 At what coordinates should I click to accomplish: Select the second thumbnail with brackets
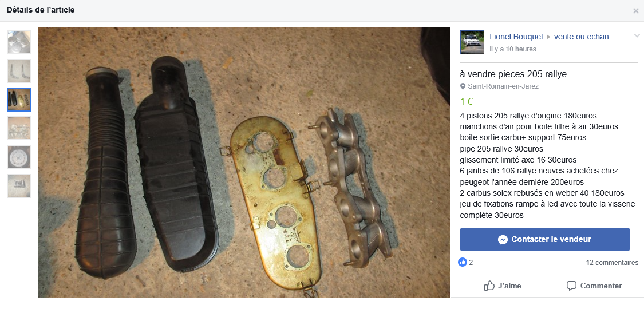coord(19,71)
